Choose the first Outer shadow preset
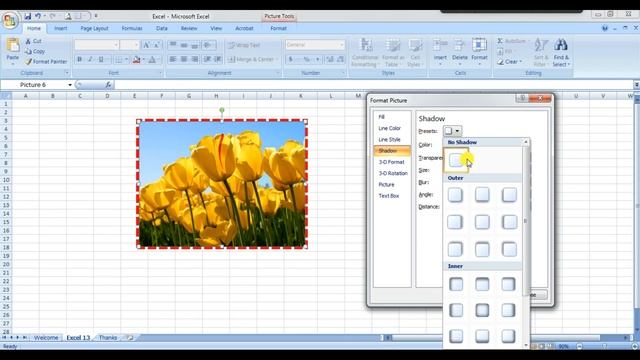 tap(455, 195)
